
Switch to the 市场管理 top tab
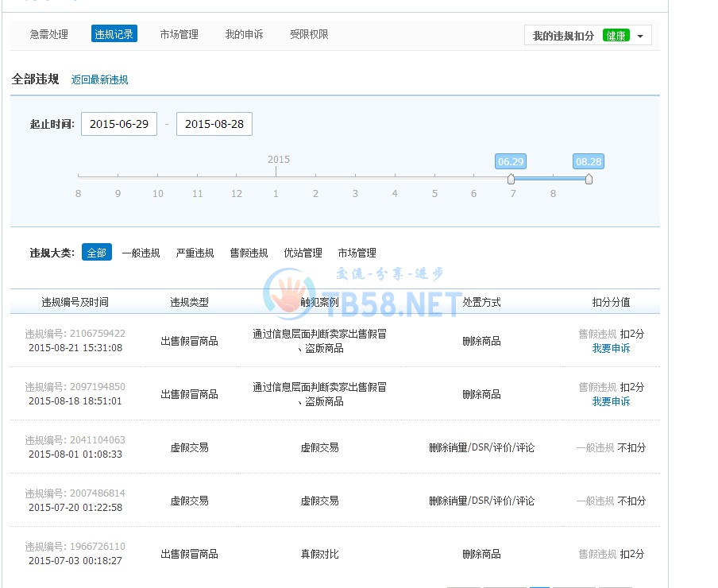click(179, 34)
